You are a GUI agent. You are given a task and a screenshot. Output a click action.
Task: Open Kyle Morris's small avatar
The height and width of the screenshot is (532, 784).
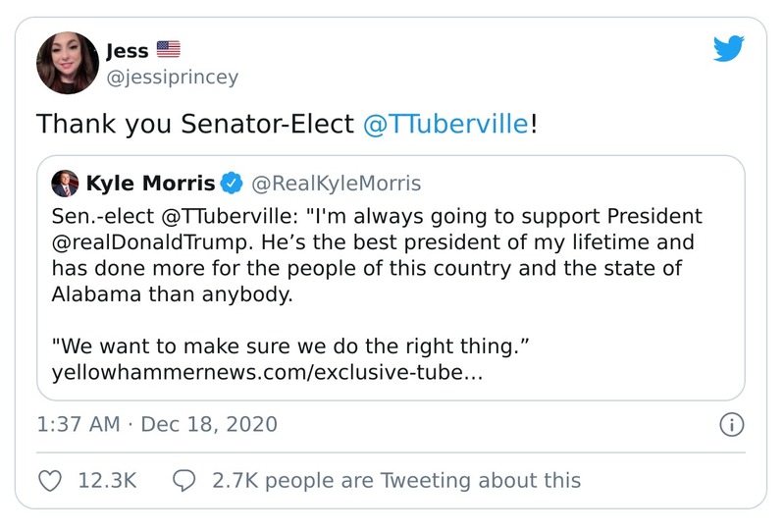(65, 183)
